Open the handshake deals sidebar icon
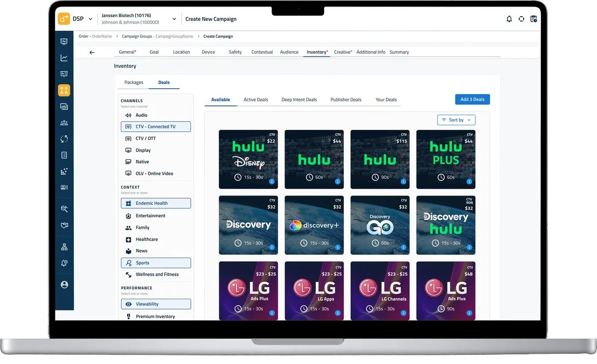This screenshot has width=597, height=364. 64,225
